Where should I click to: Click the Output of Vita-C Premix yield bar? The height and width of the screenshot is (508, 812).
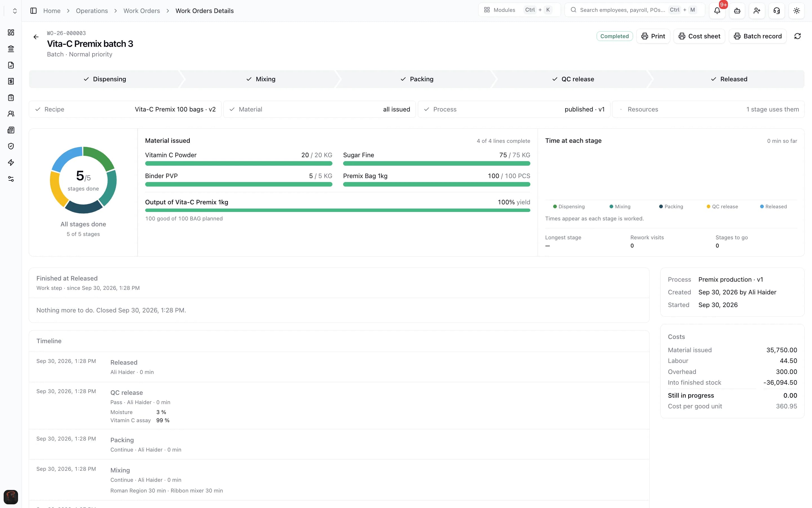click(337, 210)
